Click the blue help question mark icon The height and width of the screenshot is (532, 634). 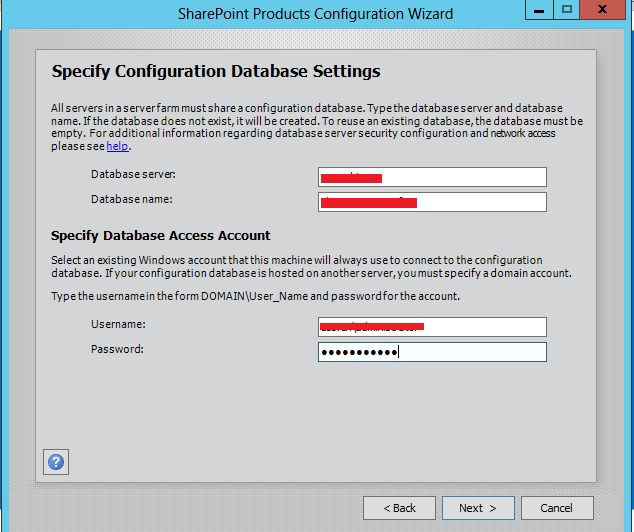point(56,462)
